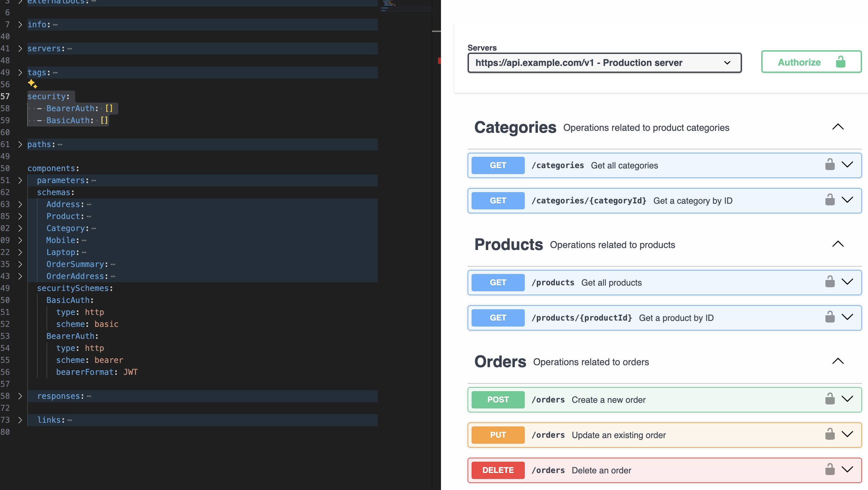This screenshot has width=868, height=490.
Task: Click the security: key in editor
Action: click(x=48, y=97)
